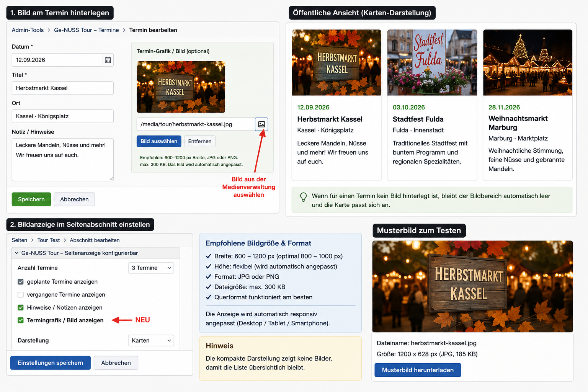The width and height of the screenshot is (588, 392).
Task: Click the large Musterbild sample image
Action: 472,286
